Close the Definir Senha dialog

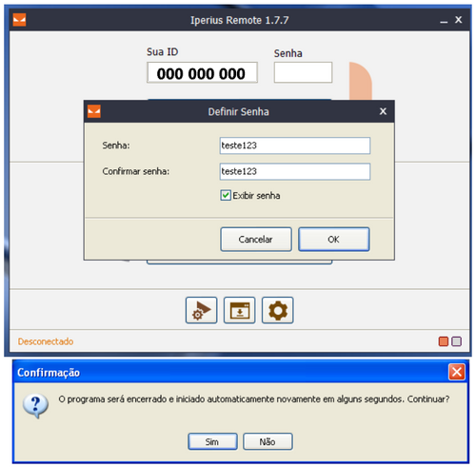coord(383,111)
